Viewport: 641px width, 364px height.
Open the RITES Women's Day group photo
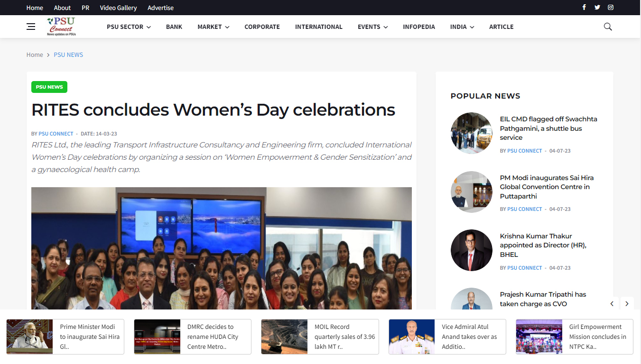(x=222, y=248)
